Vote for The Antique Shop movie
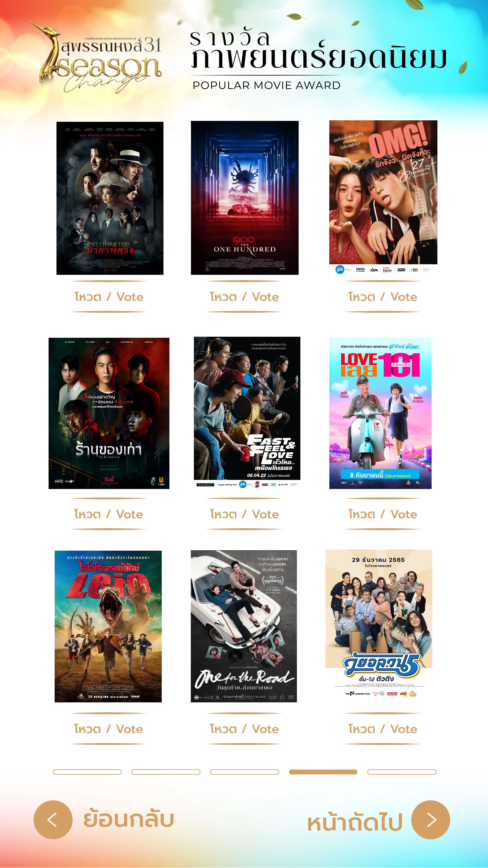 pyautogui.click(x=109, y=514)
